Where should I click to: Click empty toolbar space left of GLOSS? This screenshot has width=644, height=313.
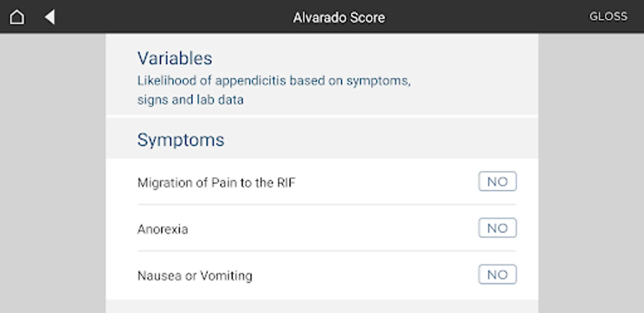pos(487,17)
